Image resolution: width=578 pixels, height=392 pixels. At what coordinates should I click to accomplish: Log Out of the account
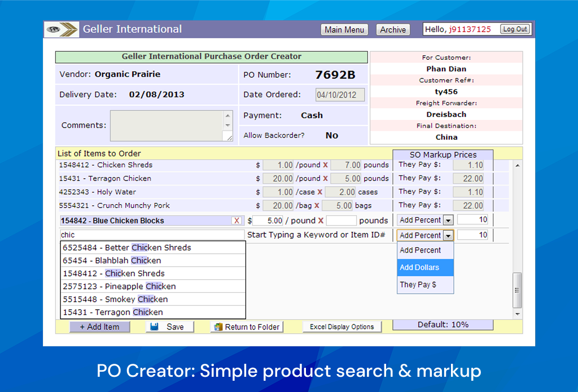(x=514, y=29)
